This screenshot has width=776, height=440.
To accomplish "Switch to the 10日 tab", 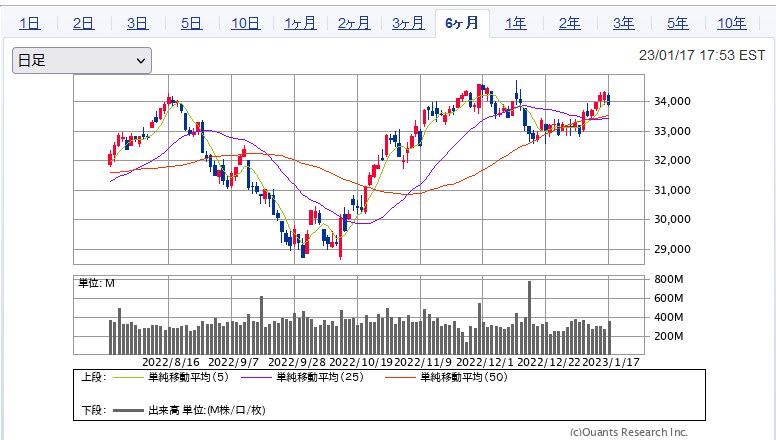I will pyautogui.click(x=246, y=23).
